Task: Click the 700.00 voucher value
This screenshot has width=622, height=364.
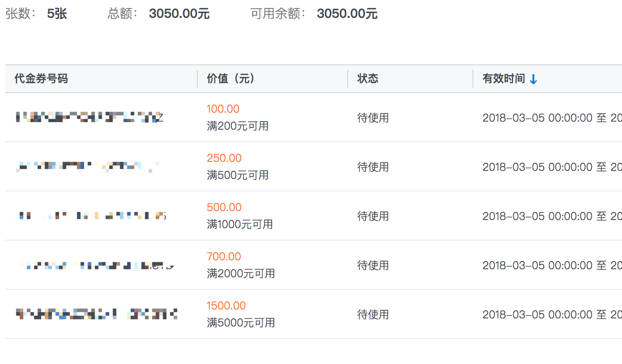Action: 224,257
